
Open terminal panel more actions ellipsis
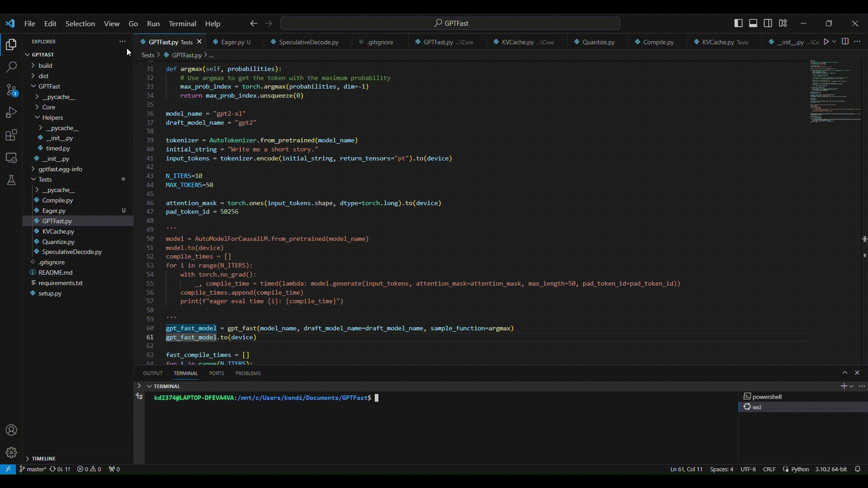(862, 386)
